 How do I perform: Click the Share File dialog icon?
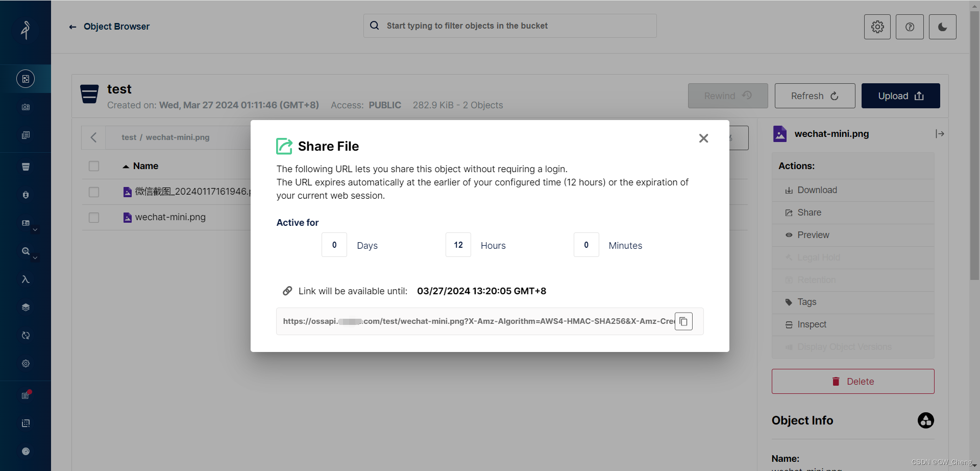point(284,146)
